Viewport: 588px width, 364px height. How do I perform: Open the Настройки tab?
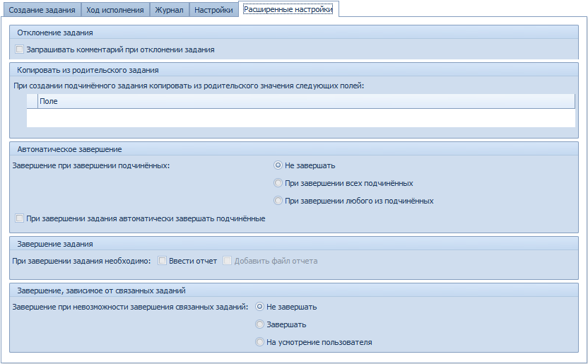click(x=213, y=10)
